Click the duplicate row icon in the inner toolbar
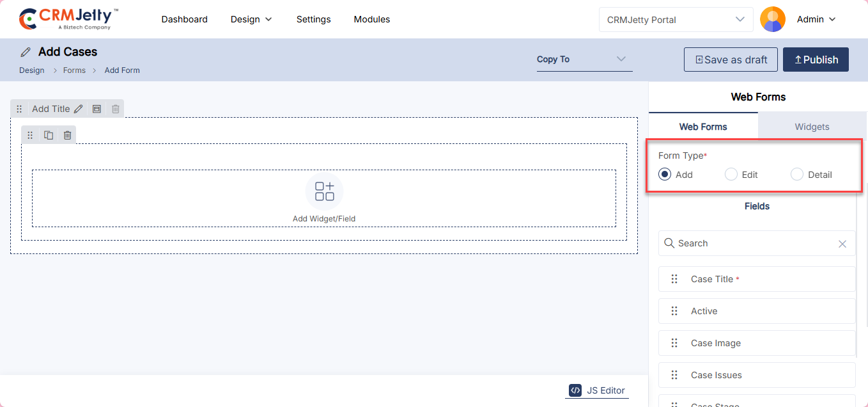The height and width of the screenshot is (407, 868). (49, 135)
